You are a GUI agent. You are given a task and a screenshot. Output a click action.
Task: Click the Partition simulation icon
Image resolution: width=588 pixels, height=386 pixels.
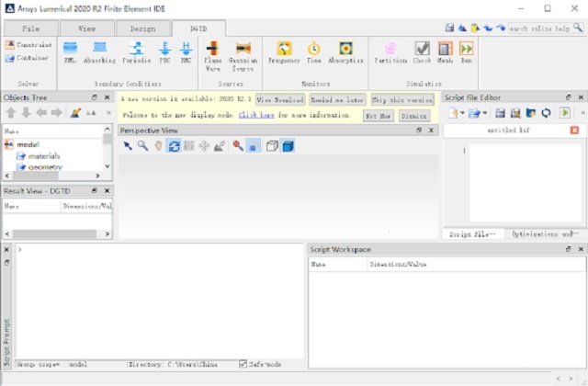[390, 51]
